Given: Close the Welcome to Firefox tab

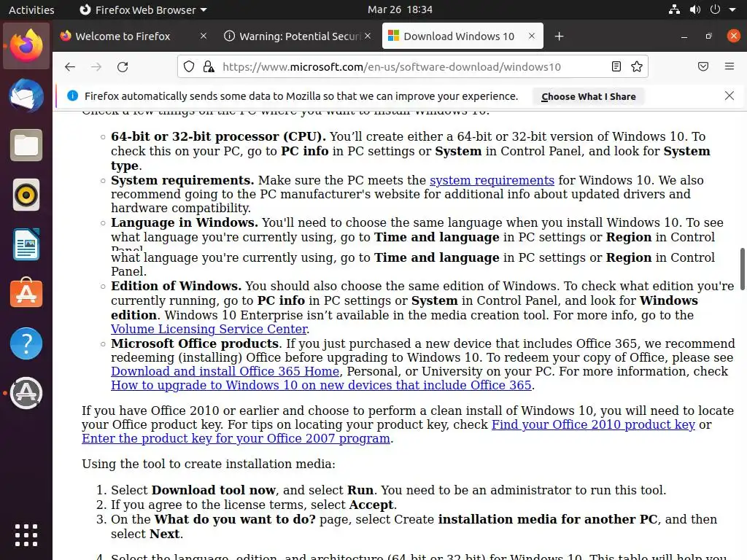Looking at the screenshot, I should tap(204, 36).
